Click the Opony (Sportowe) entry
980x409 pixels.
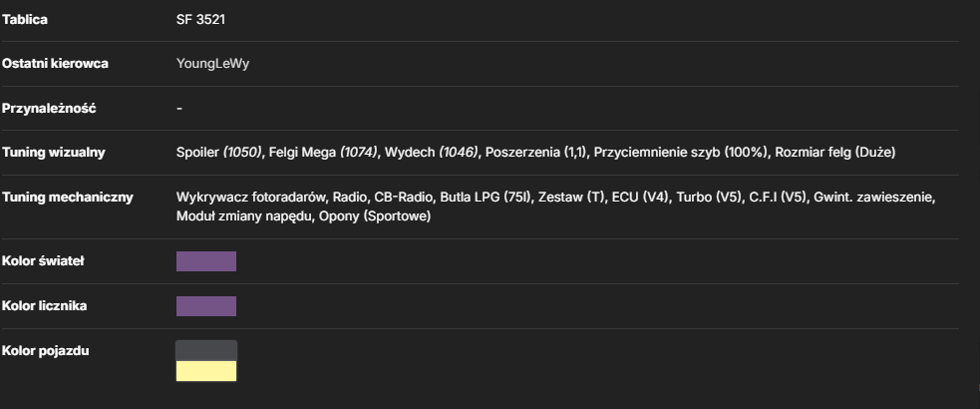[x=375, y=217]
